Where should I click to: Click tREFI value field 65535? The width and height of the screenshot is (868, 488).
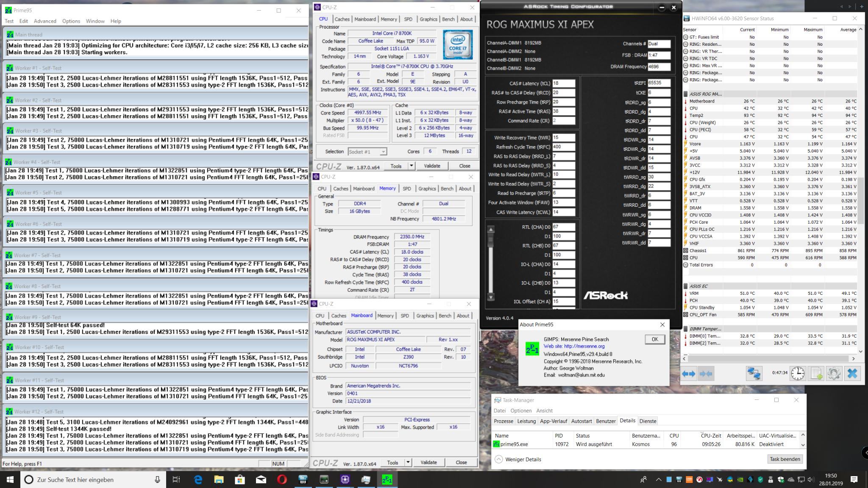click(659, 83)
